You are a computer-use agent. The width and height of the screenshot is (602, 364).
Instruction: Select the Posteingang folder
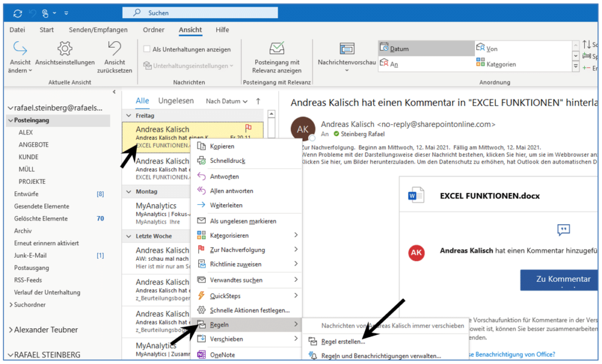[58, 120]
